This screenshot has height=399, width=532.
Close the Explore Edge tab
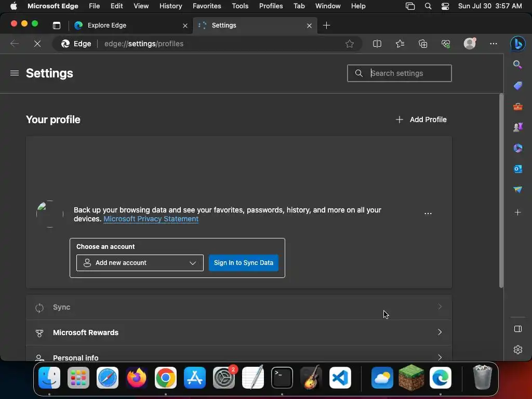(185, 25)
